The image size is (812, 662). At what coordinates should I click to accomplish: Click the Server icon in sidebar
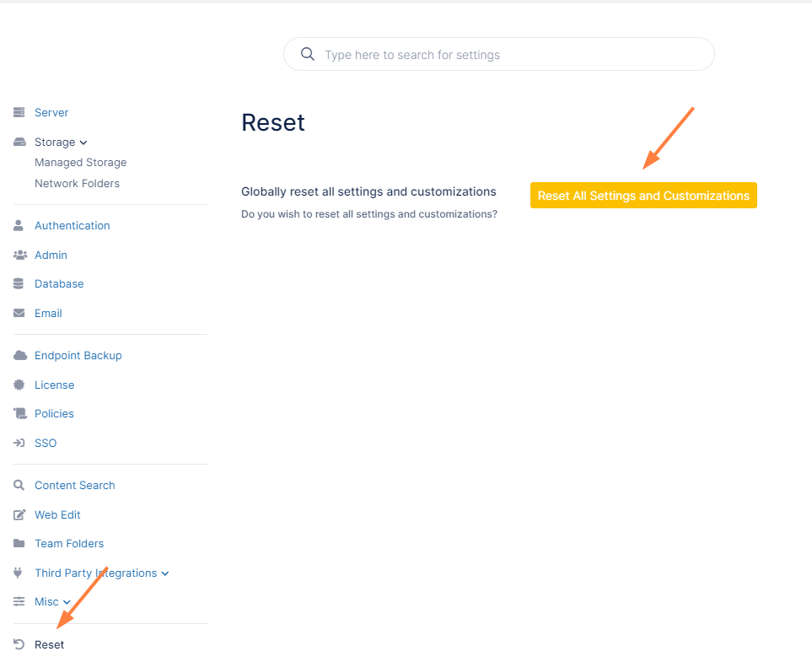[19, 112]
